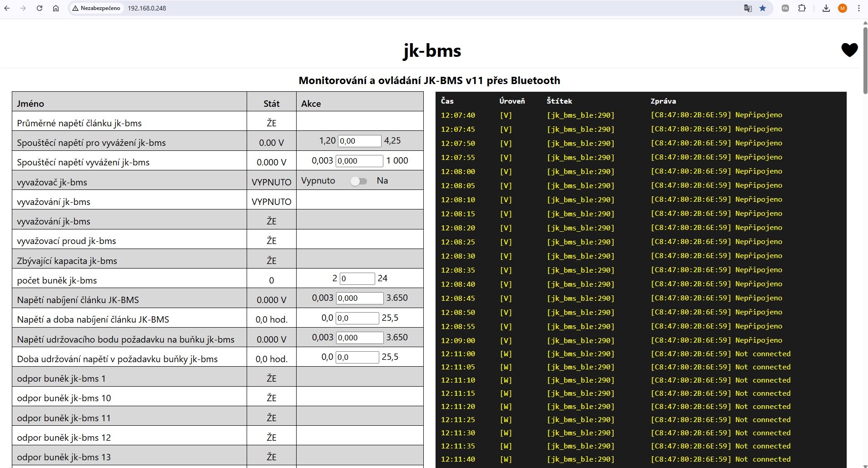Image resolution: width=868 pixels, height=468 pixels.
Task: Go back using the browser back arrow
Action: coord(7,8)
